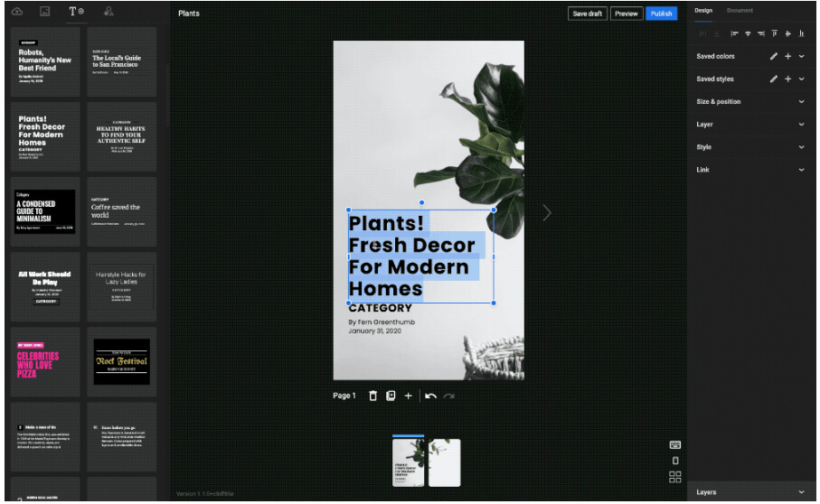Insert 'A Condensed Guide to Minimalism' preset
The image size is (820, 504).
[x=45, y=211]
